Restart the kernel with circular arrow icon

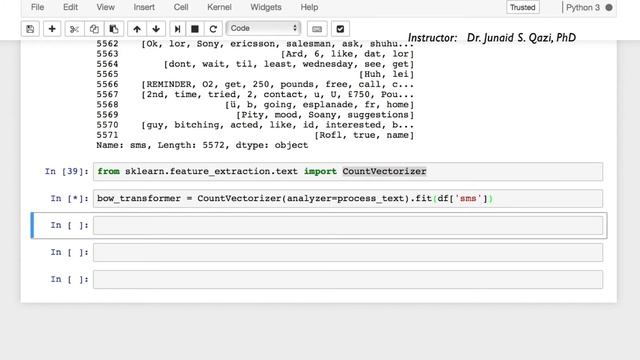click(213, 29)
